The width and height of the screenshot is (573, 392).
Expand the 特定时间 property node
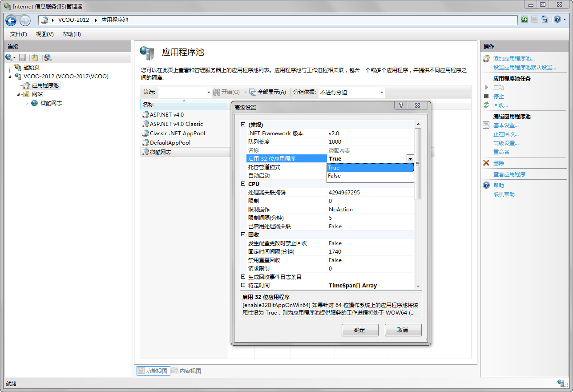tap(243, 285)
